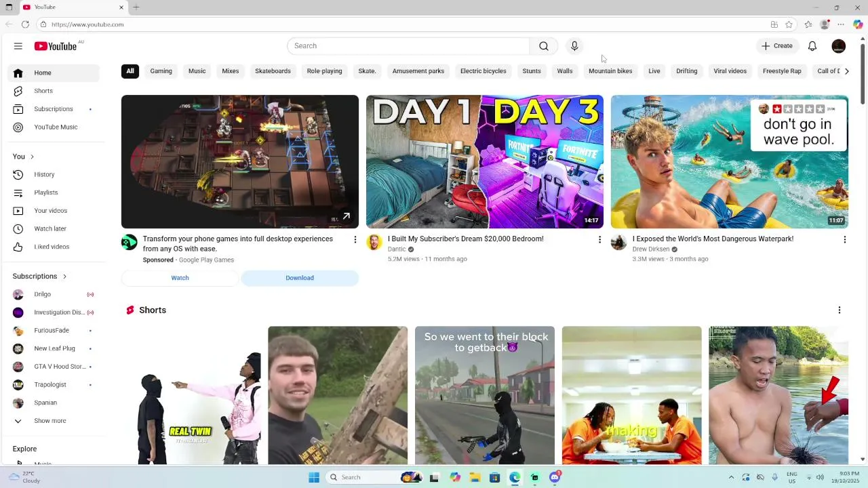Click the page vertical scrollbar
Viewport: 868px width, 488px height.
(x=863, y=75)
